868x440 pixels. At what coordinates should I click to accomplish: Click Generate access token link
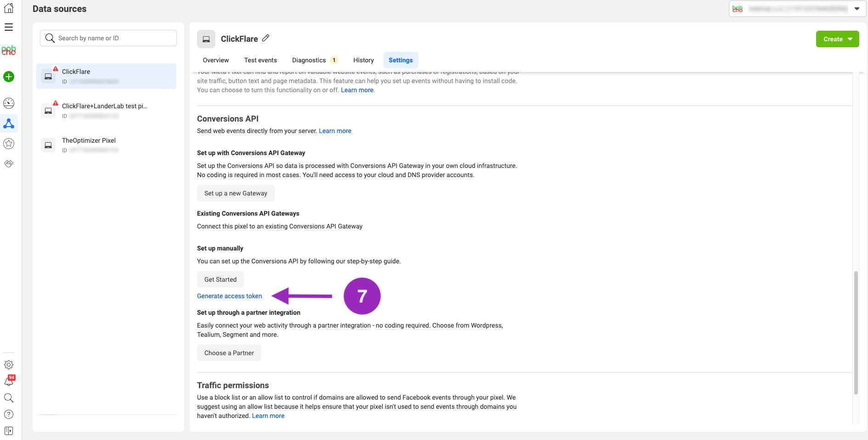point(230,296)
